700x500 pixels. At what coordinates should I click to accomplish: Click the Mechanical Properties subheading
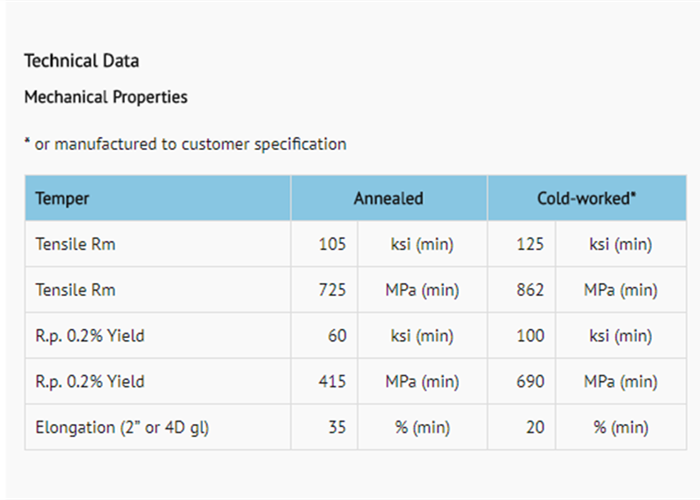click(105, 98)
